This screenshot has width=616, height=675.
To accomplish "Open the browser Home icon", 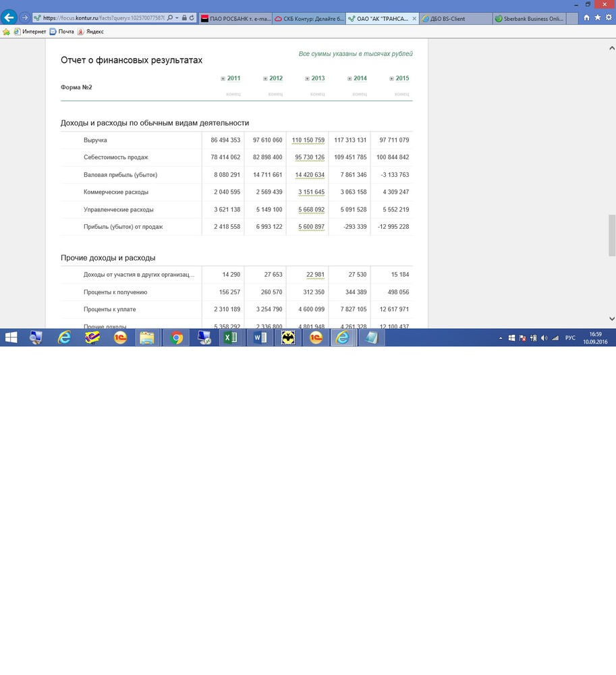I will click(587, 18).
